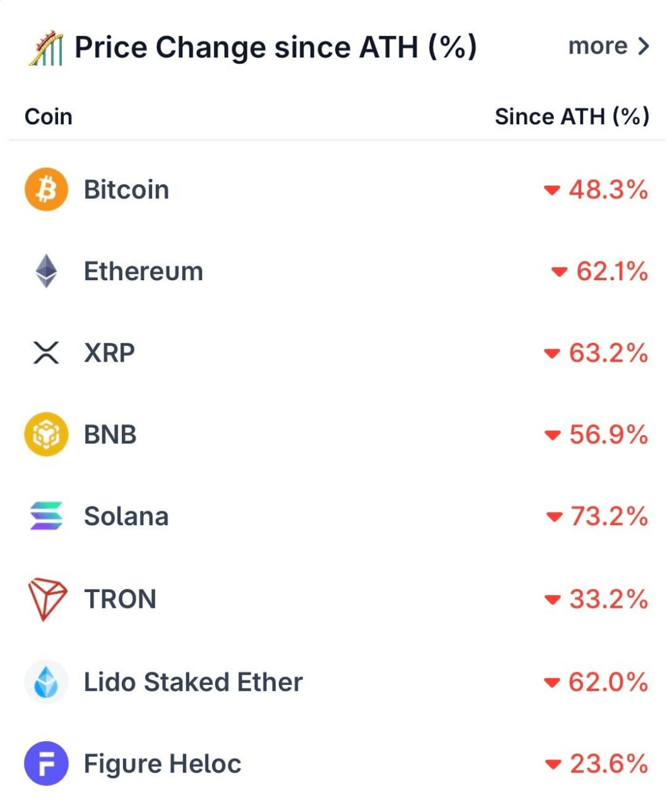
Task: Open the Ethereum coin name link
Action: pos(143,271)
